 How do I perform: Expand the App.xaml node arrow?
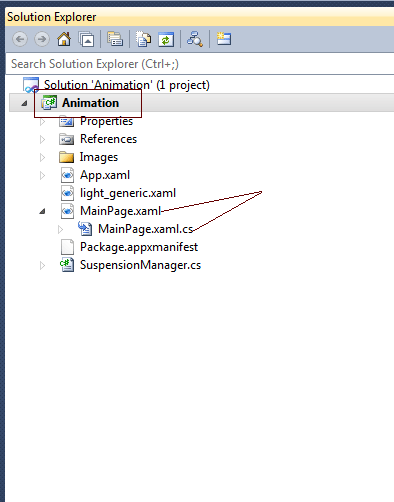point(42,175)
